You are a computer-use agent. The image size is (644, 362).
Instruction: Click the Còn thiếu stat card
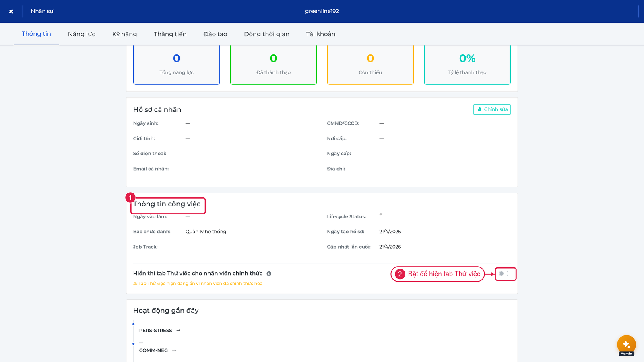370,65
